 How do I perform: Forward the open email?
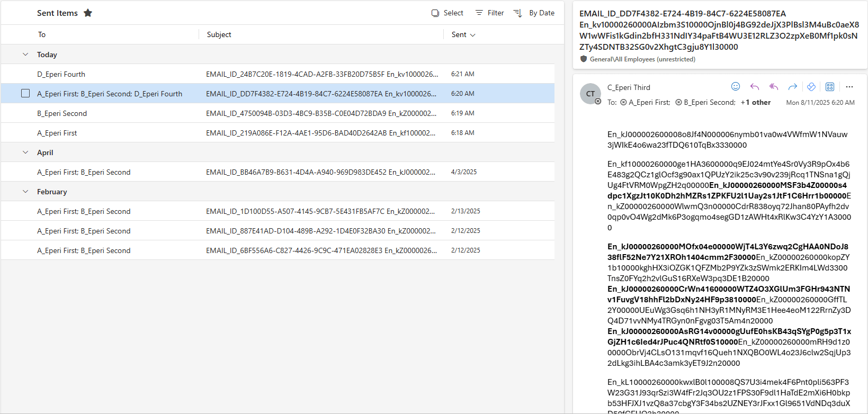pos(792,87)
